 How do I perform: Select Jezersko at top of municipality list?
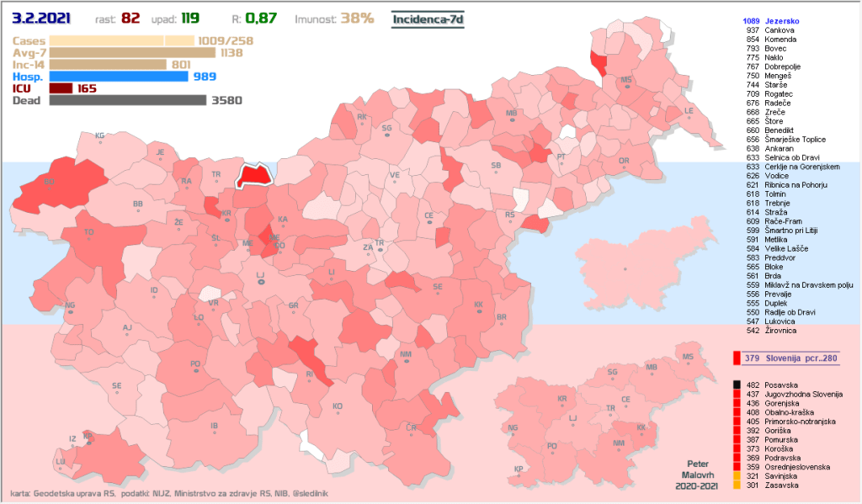pyautogui.click(x=782, y=20)
